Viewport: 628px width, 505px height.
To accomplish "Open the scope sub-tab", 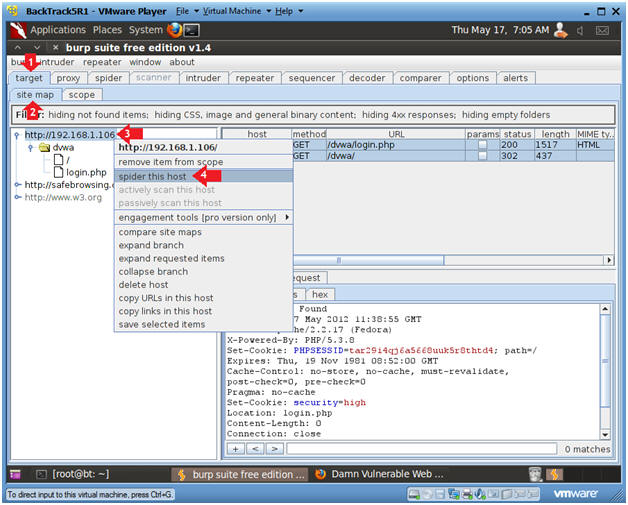I will pos(82,95).
